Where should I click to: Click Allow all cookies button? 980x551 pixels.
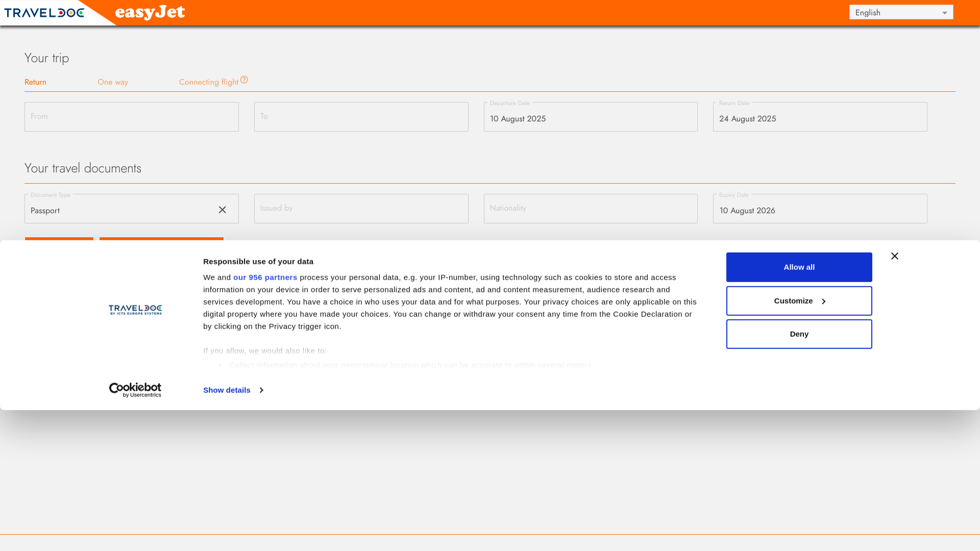point(799,267)
